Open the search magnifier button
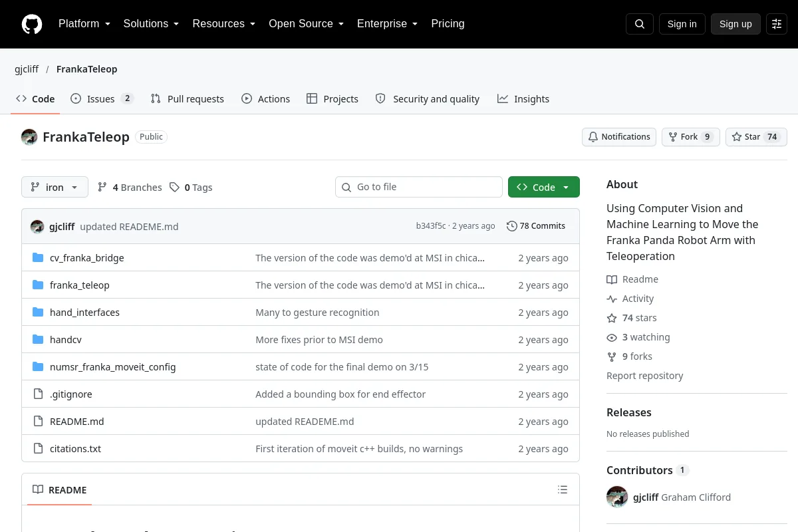Image resolution: width=798 pixels, height=532 pixels. tap(640, 24)
